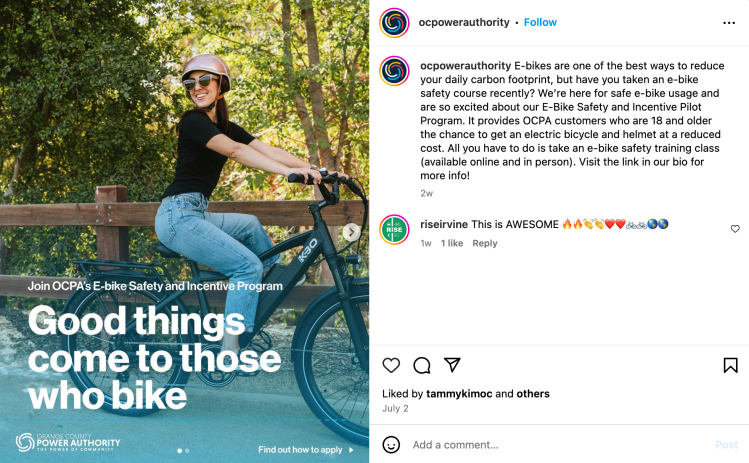Follow the ocpowerauthority account
The image size is (749, 463).
tap(540, 22)
